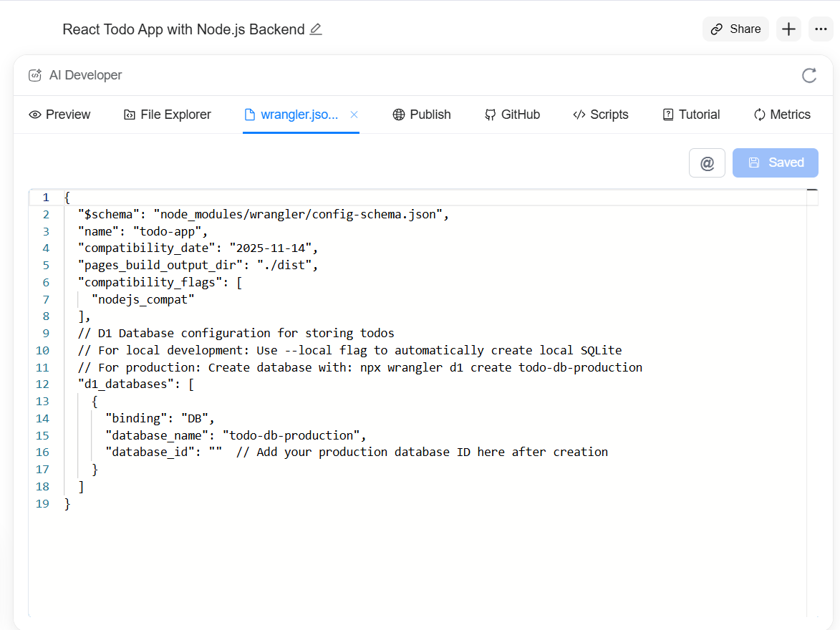Open the @ mention button above the editor
Image resolution: width=840 pixels, height=630 pixels.
tap(707, 163)
